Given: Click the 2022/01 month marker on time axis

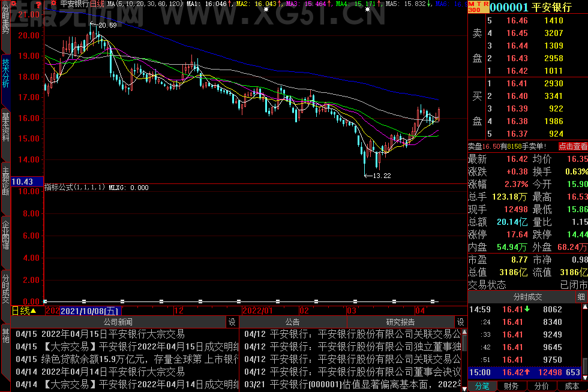Looking at the screenshot, I should [x=257, y=310].
